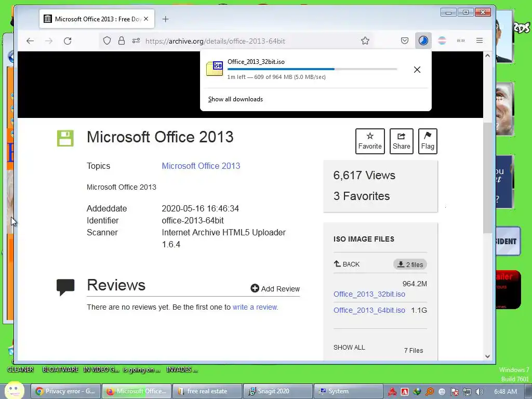
Task: Go back with the browser back arrow
Action: coord(30,41)
